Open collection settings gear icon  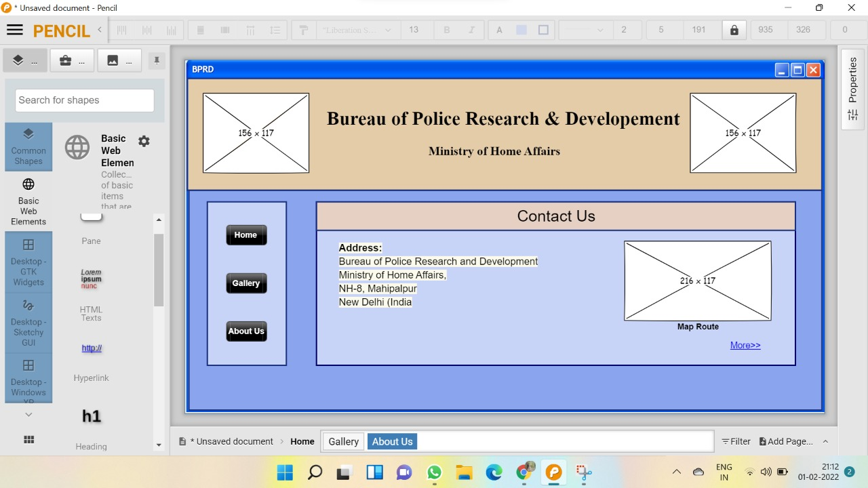click(x=144, y=141)
